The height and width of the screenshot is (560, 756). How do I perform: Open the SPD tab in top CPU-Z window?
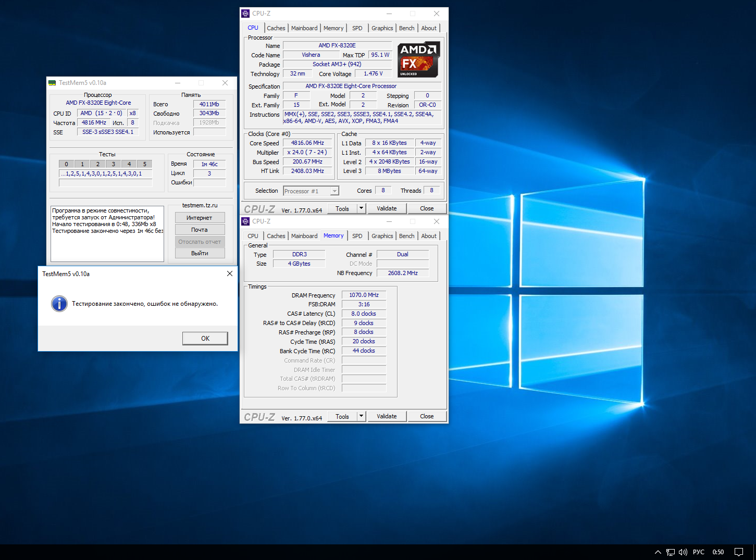(x=357, y=28)
